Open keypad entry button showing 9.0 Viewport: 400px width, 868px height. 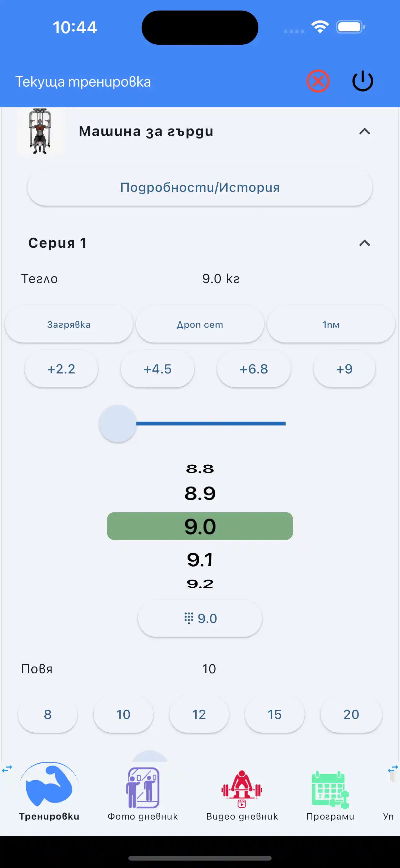[x=200, y=618]
